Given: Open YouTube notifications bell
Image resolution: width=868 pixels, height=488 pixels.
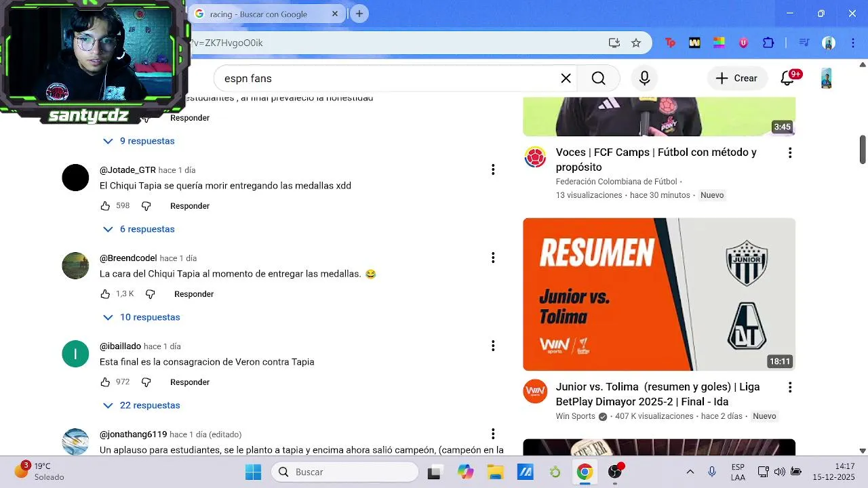Looking at the screenshot, I should pyautogui.click(x=787, y=79).
